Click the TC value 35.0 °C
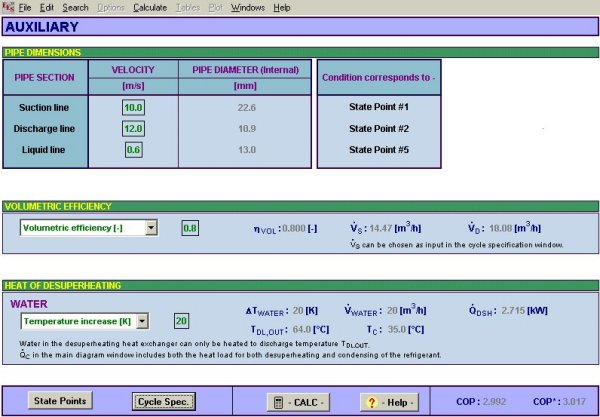This screenshot has height=417, width=600. 396,329
